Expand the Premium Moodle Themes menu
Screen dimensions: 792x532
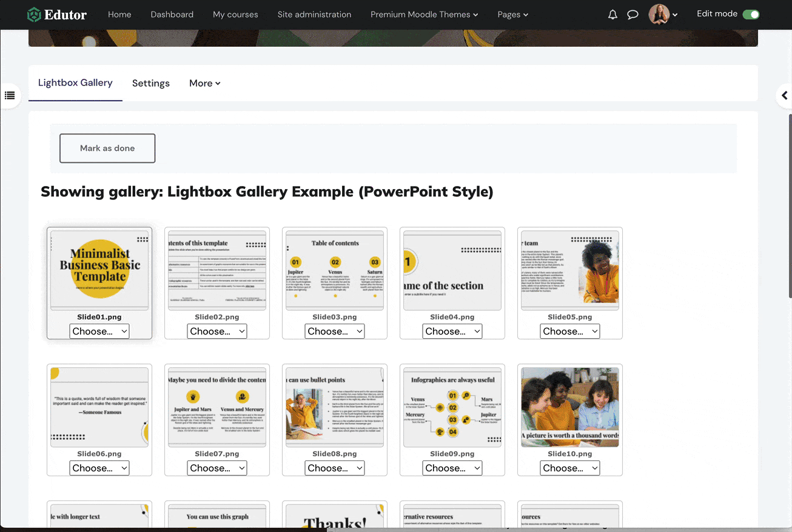click(424, 15)
